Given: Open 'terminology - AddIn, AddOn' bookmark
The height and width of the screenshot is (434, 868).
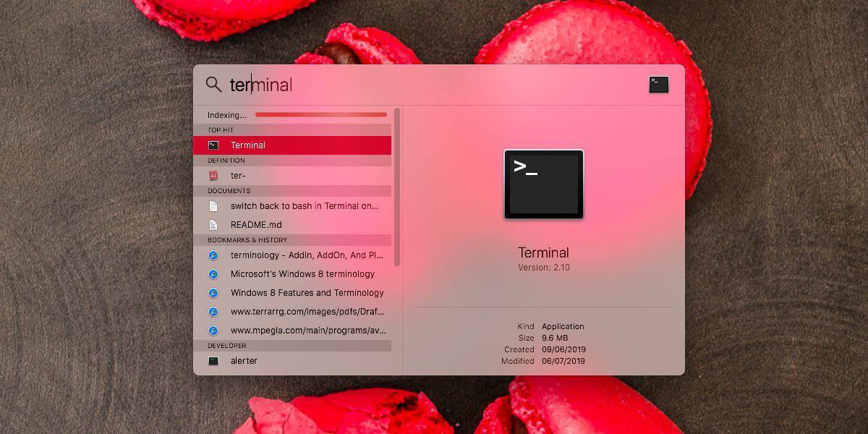Looking at the screenshot, I should pyautogui.click(x=292, y=255).
